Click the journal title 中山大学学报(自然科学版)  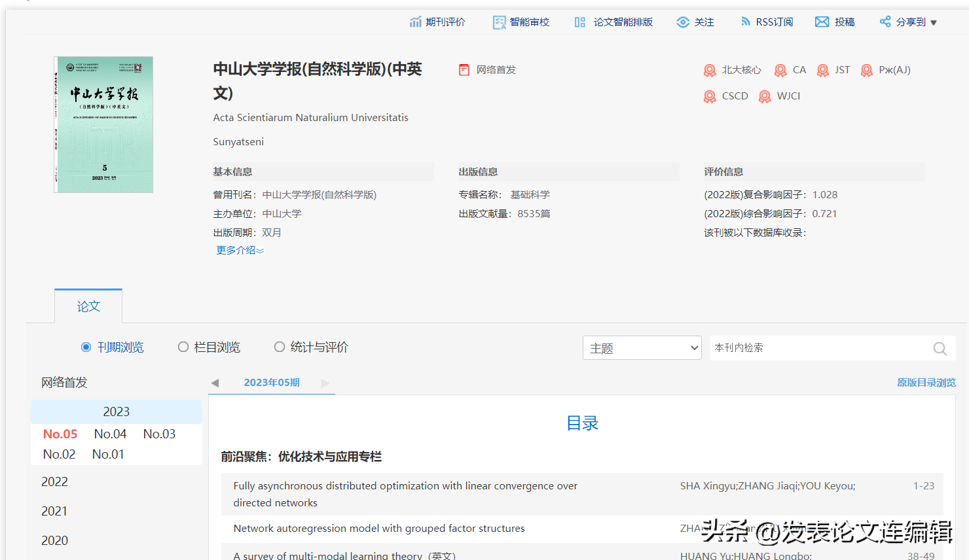(x=318, y=81)
